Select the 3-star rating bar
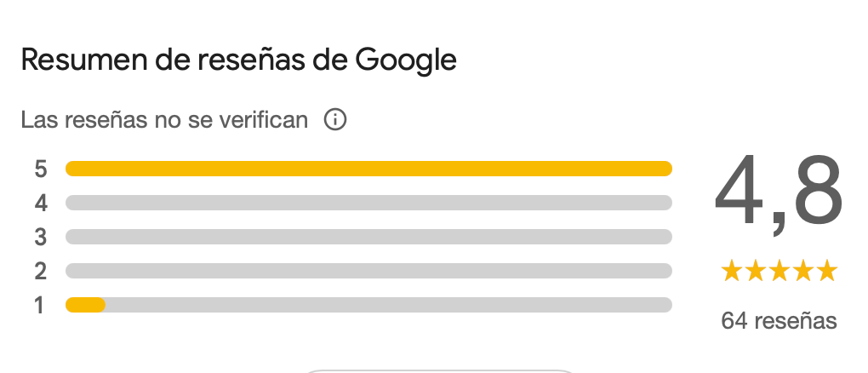This screenshot has width=868, height=373. click(x=368, y=237)
